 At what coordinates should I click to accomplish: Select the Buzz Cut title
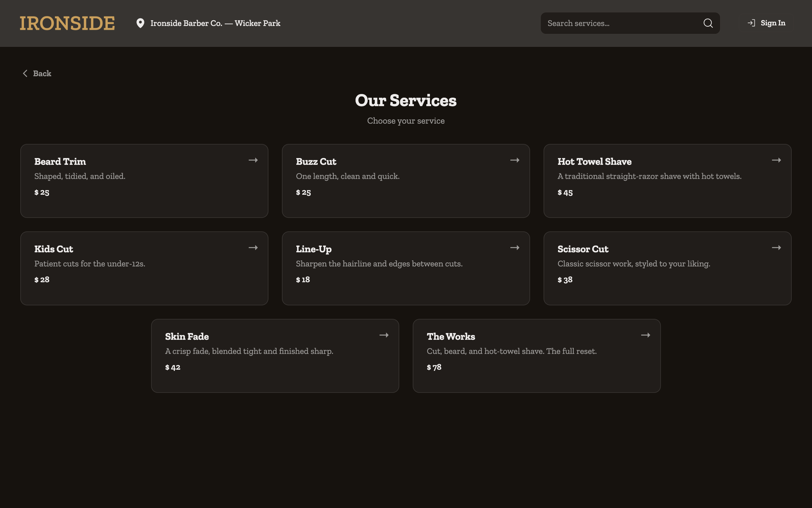point(316,162)
